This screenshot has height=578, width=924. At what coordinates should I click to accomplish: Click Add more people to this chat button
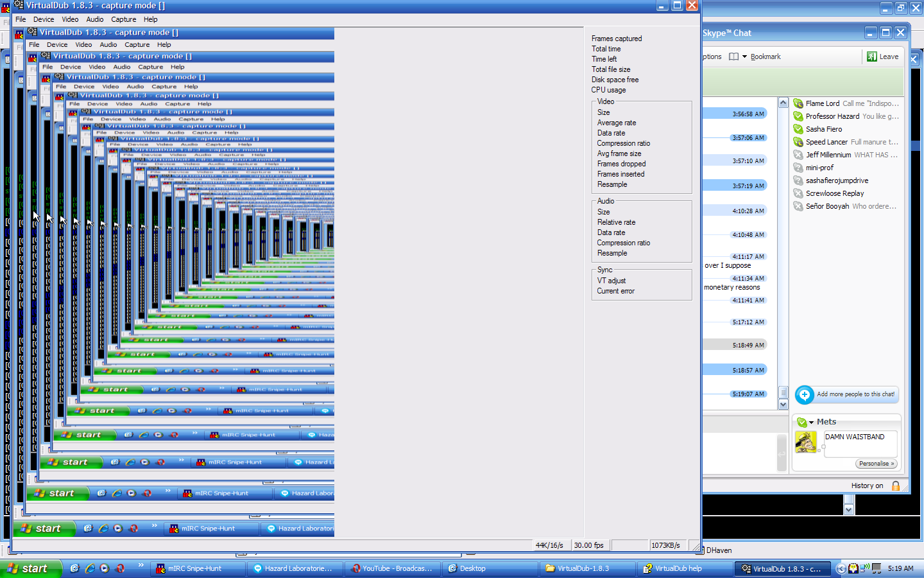(x=847, y=394)
